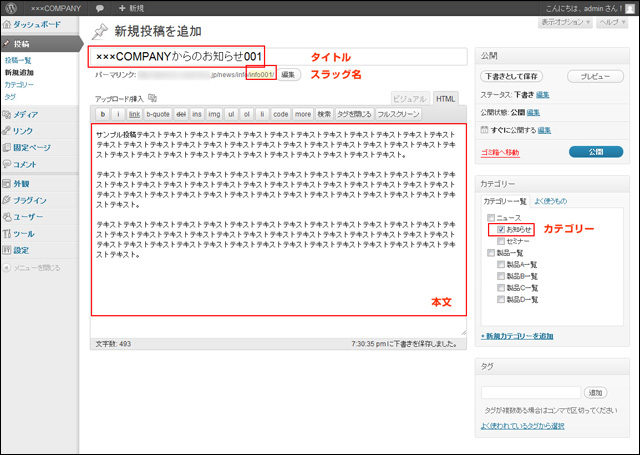Switch editor to ビジュアル tab
This screenshot has width=640, height=455.
coord(409,99)
